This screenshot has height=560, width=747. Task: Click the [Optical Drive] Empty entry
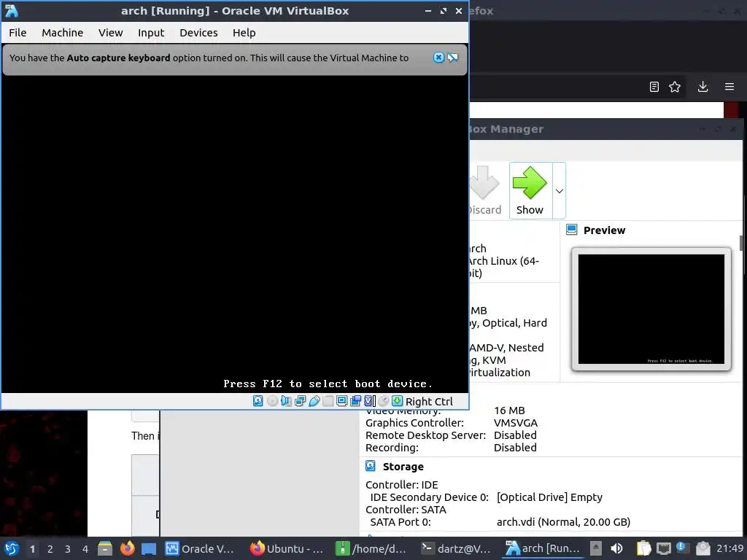click(x=549, y=497)
